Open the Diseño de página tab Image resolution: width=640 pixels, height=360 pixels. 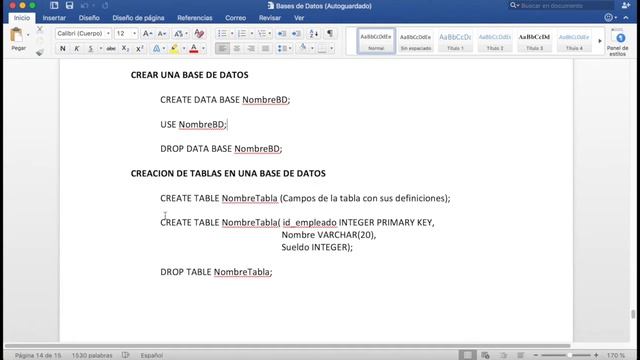[138, 18]
